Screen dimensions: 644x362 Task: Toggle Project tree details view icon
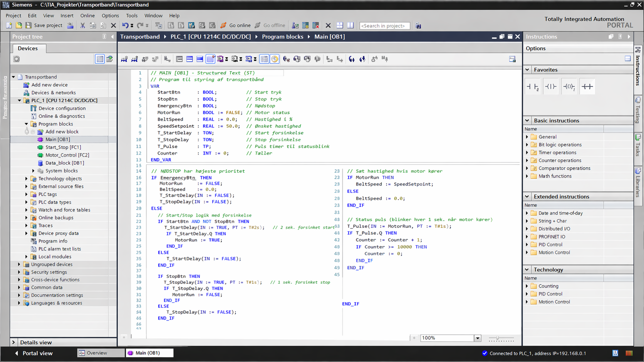coord(100,59)
